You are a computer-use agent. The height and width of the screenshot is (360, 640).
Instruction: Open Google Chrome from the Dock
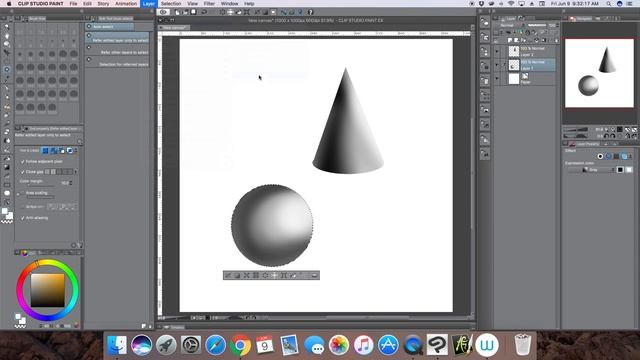(x=240, y=345)
